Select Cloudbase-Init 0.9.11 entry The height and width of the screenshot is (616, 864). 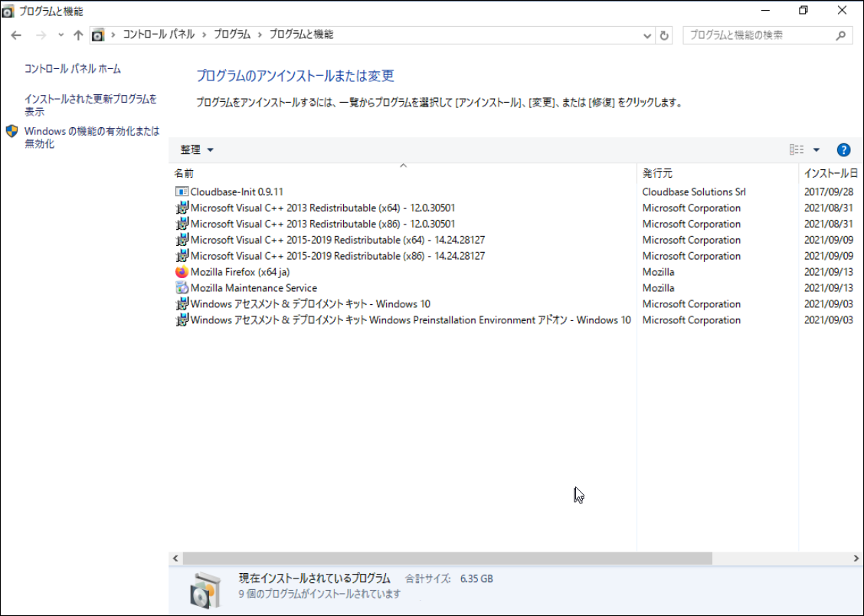pyautogui.click(x=237, y=192)
